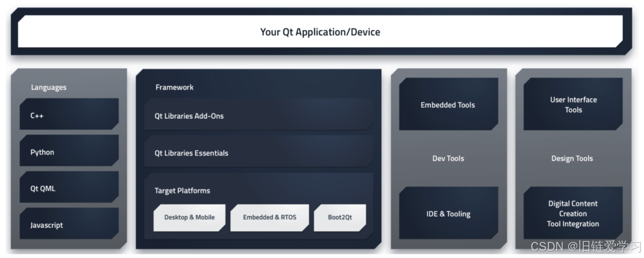Click the Your Qt Application/Device banner
The width and height of the screenshot is (644, 258).
[x=320, y=32]
